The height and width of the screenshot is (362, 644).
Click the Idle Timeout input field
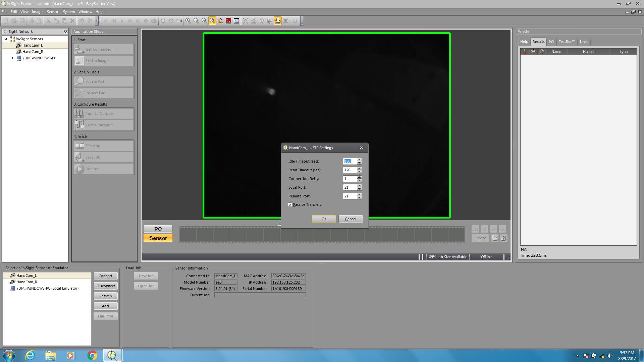point(349,161)
